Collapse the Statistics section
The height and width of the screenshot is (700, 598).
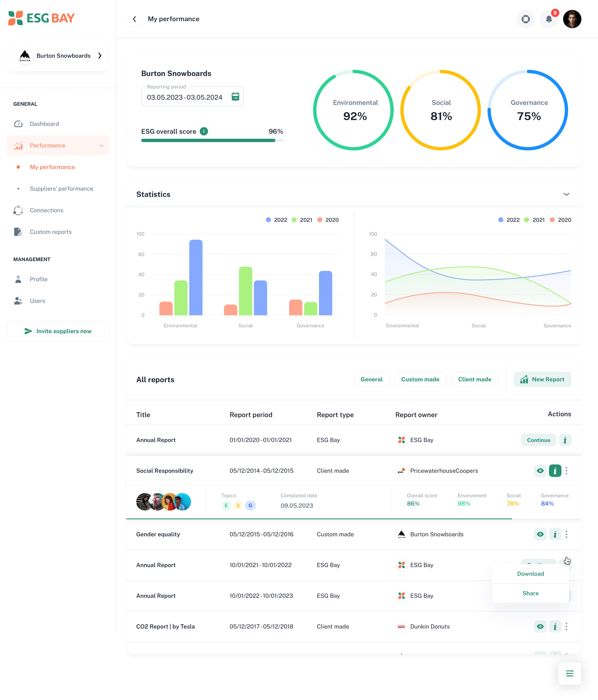click(x=566, y=194)
